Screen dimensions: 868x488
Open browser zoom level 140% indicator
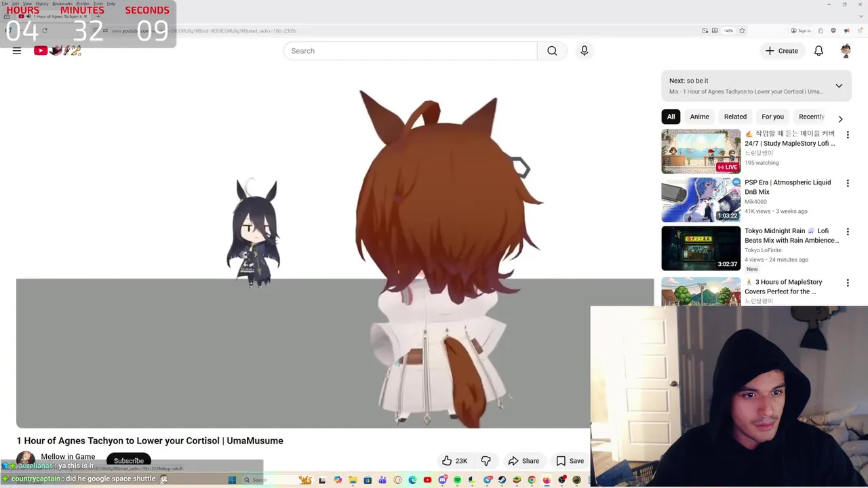pos(728,30)
